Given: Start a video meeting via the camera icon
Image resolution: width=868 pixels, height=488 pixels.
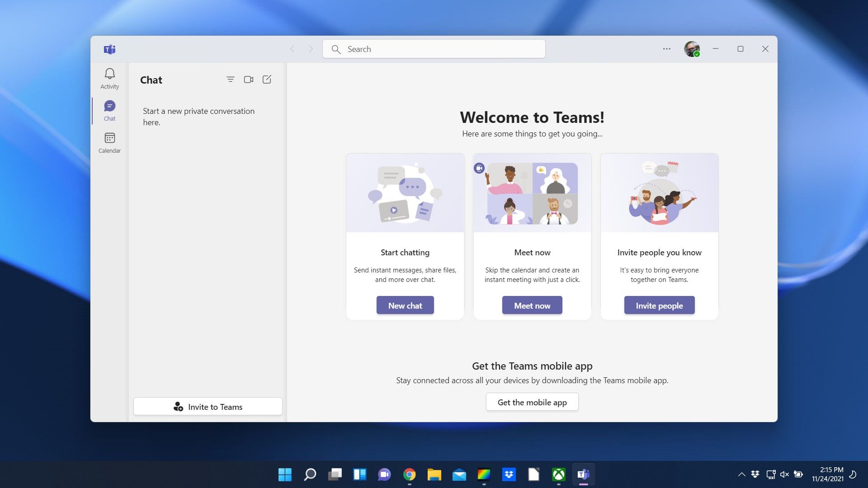Looking at the screenshot, I should (249, 80).
